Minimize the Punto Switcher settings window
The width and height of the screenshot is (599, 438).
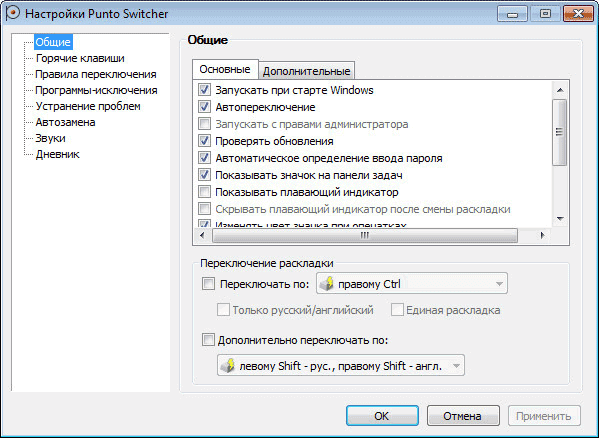click(x=512, y=14)
